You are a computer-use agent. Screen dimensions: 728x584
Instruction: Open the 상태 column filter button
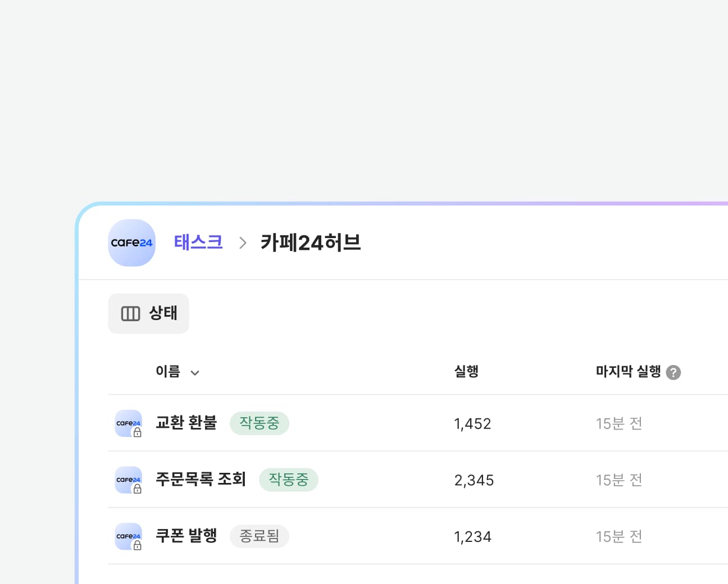coord(148,313)
